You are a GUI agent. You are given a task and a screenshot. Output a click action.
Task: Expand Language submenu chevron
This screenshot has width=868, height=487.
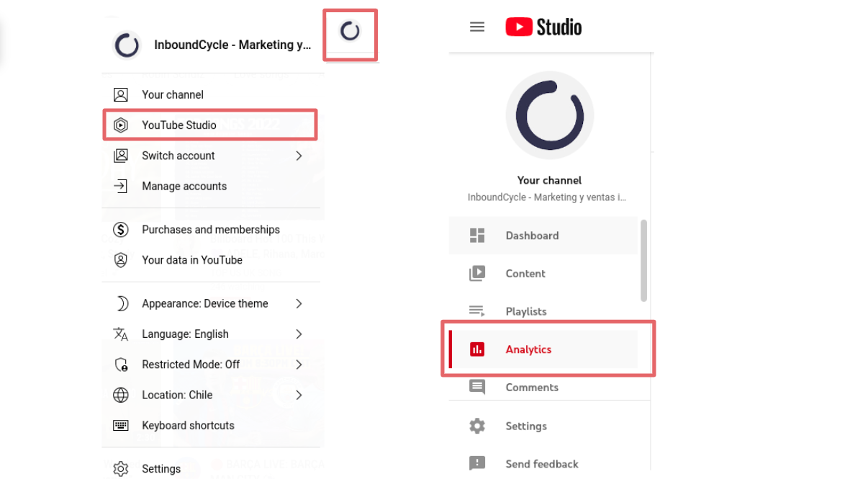tap(299, 334)
